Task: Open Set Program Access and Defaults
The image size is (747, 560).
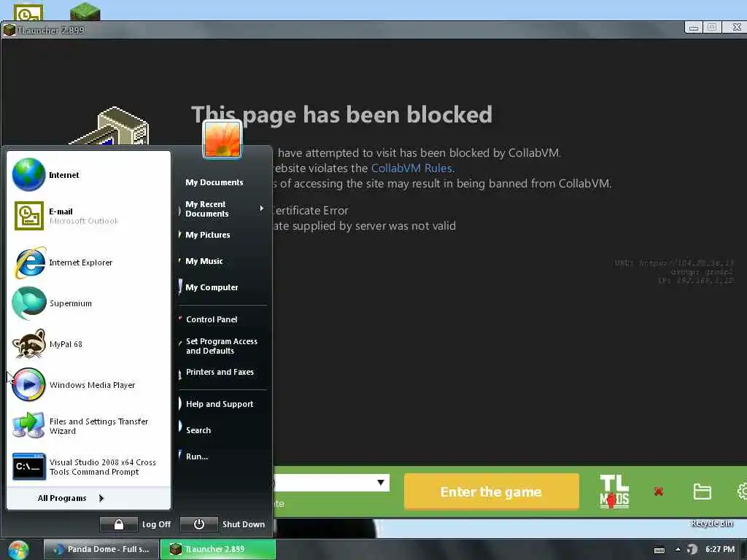Action: click(x=222, y=346)
